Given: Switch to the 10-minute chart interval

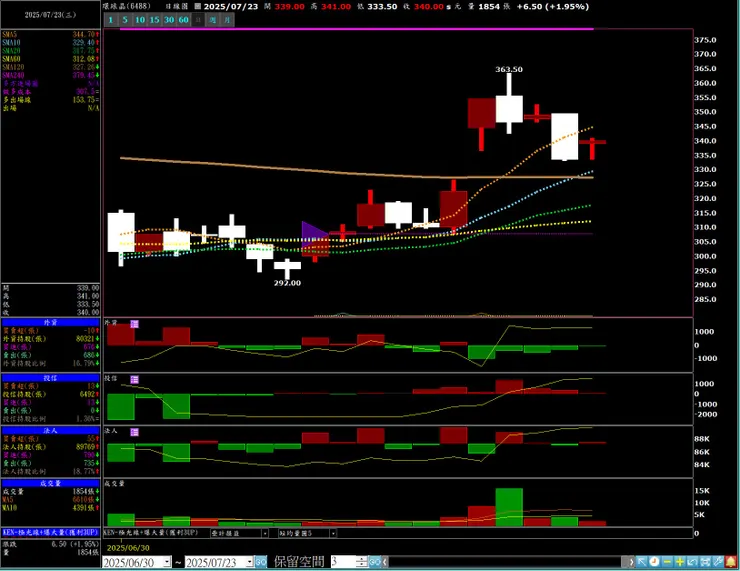Looking at the screenshot, I should 140,20.
